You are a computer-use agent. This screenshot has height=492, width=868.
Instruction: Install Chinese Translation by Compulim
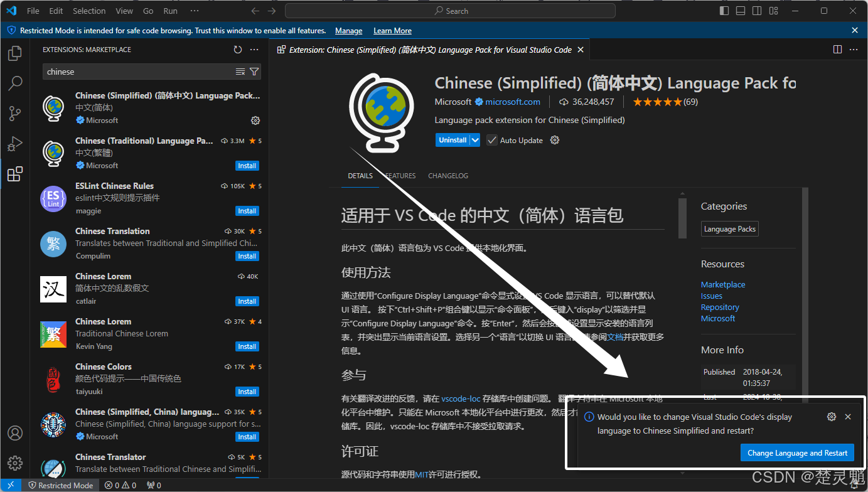[x=247, y=256]
